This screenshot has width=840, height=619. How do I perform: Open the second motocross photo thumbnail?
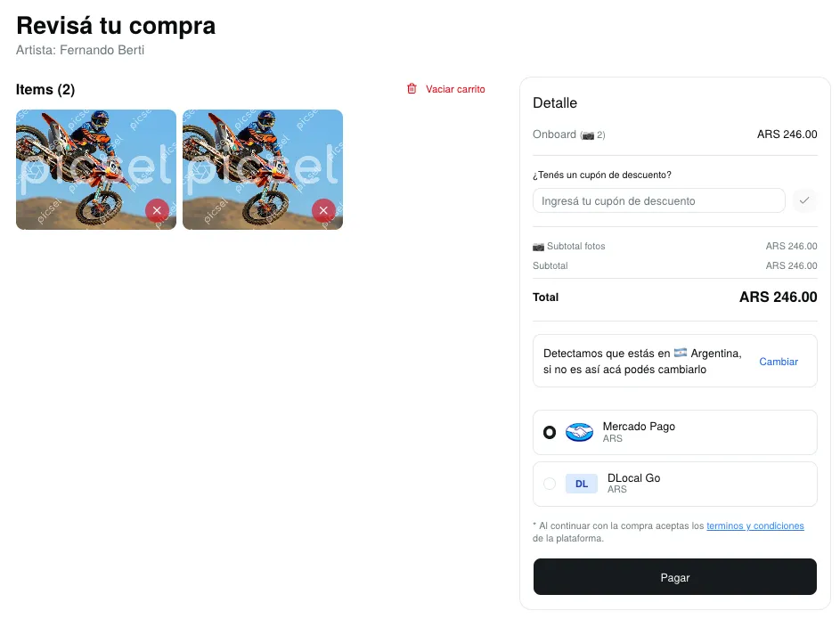(x=263, y=170)
